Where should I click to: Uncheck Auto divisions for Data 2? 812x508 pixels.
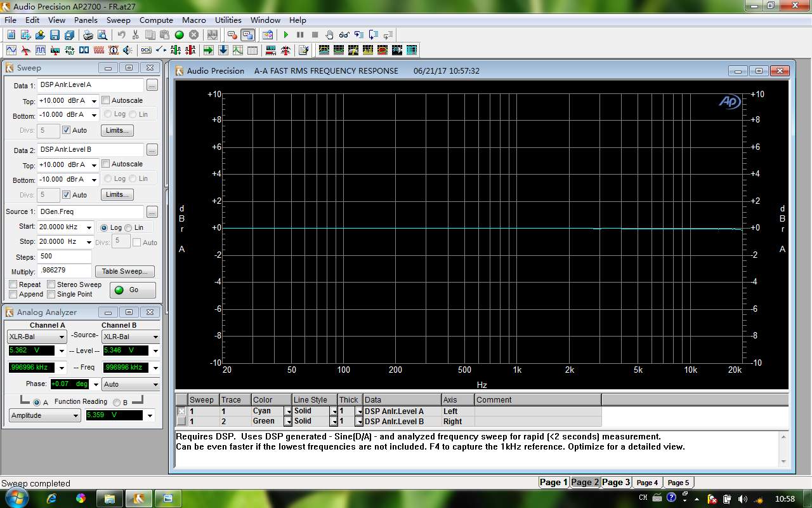[x=67, y=195]
